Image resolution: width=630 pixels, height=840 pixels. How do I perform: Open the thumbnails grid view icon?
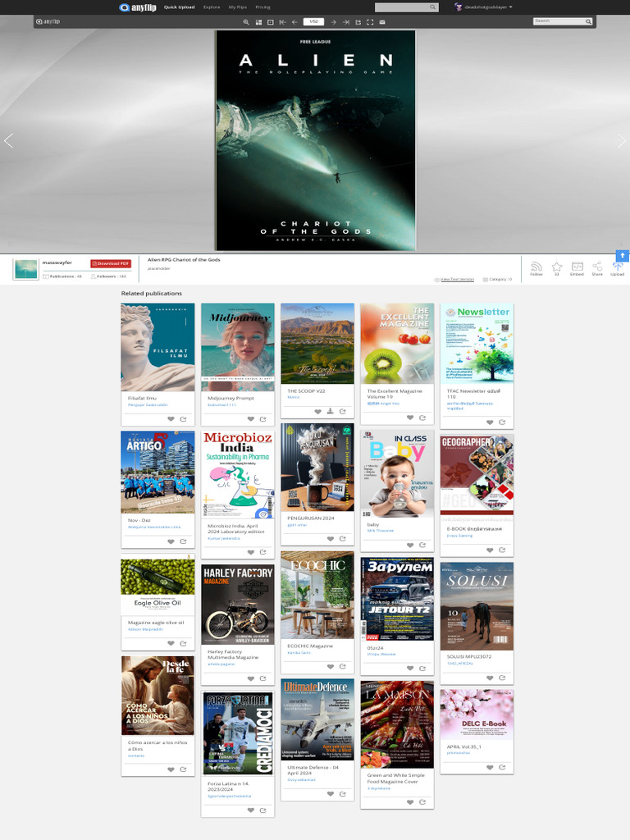258,22
